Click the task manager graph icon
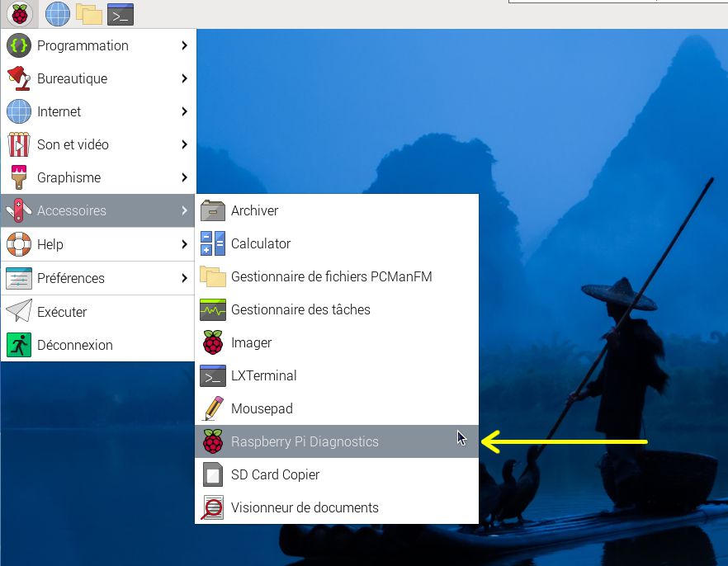 [213, 309]
